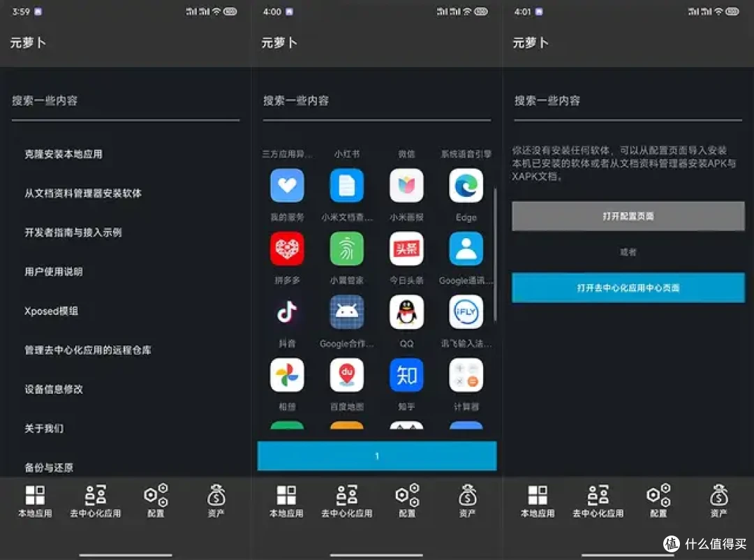Viewport: 754px width, 560px height.
Task: Tap 微信 label in app grid
Action: [406, 154]
